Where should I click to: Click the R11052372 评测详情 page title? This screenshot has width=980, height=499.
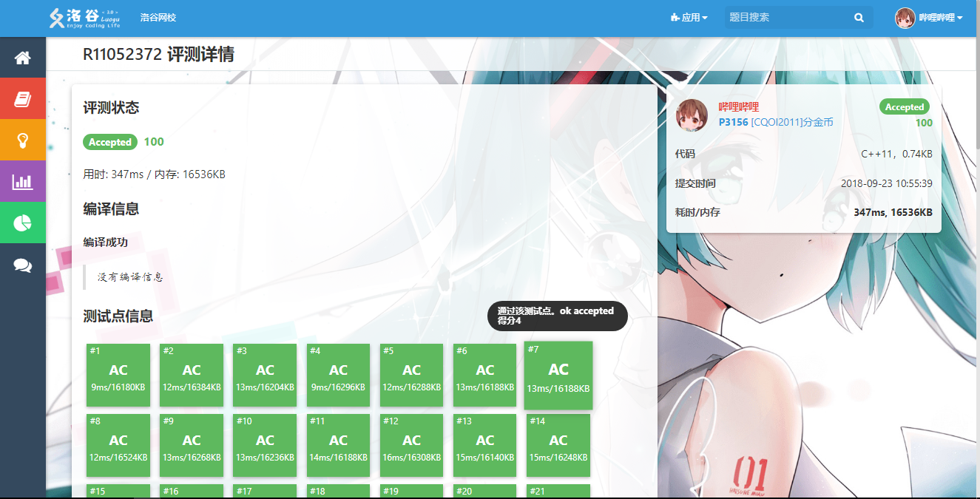coord(159,54)
